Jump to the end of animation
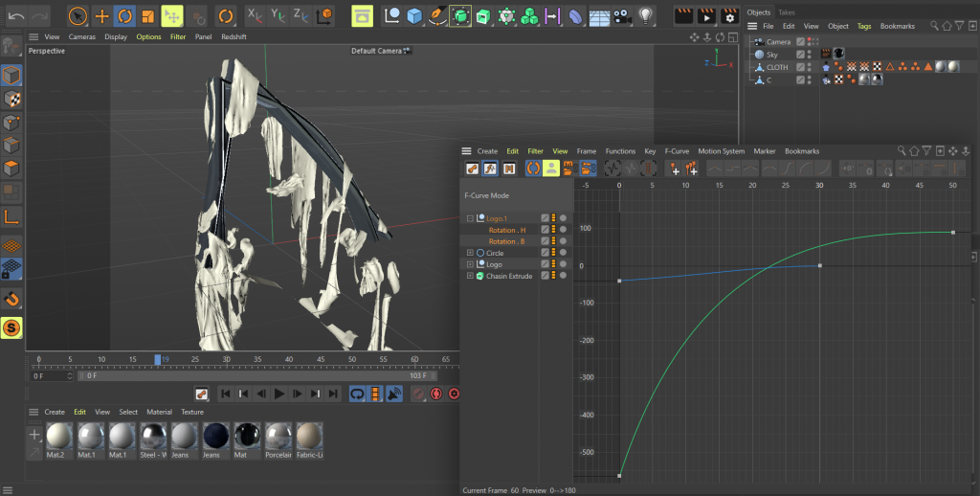 (333, 394)
